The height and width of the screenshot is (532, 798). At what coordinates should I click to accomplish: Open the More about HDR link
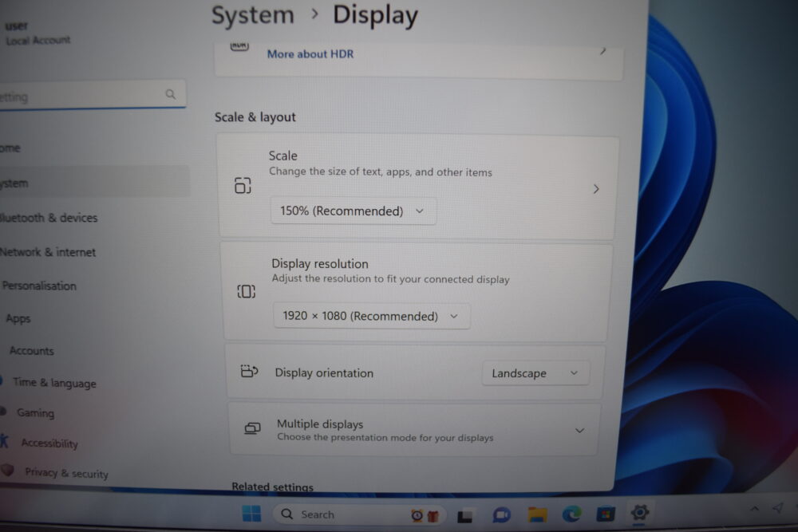pyautogui.click(x=310, y=54)
